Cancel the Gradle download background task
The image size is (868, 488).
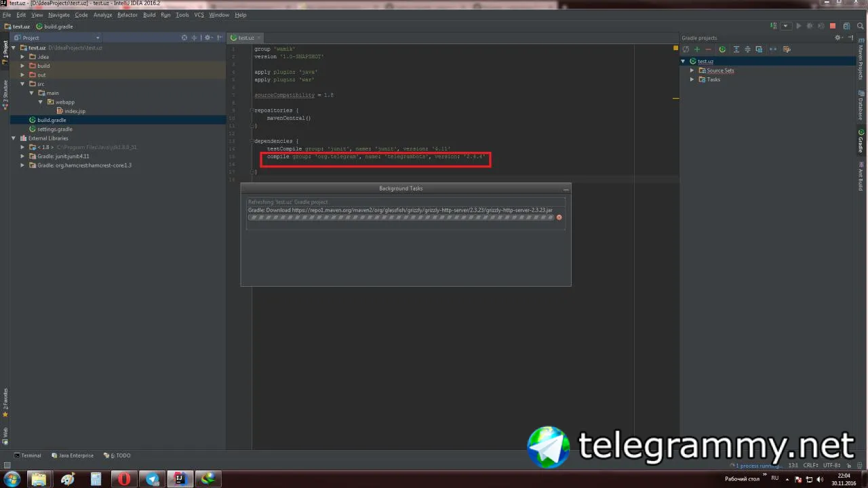[x=559, y=218]
